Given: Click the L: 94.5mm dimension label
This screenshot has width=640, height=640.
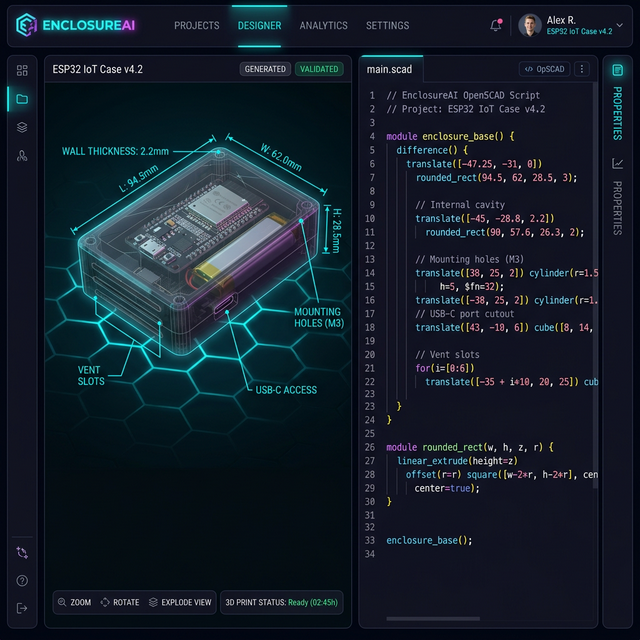Looking at the screenshot, I should 138,178.
